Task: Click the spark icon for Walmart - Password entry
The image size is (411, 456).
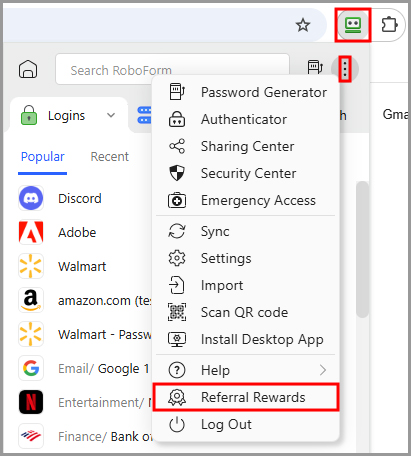Action: [x=31, y=334]
